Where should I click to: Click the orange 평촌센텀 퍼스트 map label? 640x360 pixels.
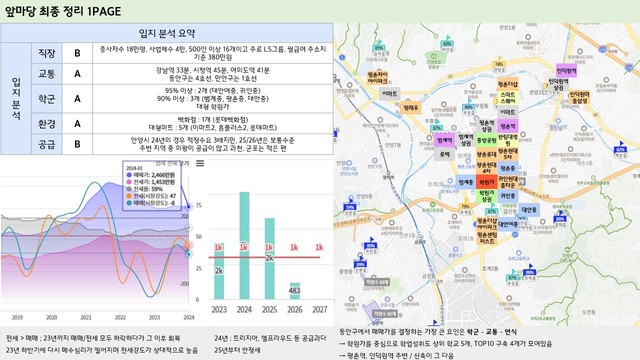(x=487, y=238)
